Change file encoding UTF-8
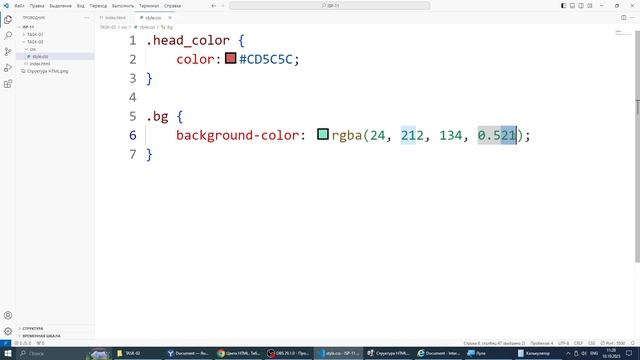Screen dimensions: 640x360 coord(563,343)
